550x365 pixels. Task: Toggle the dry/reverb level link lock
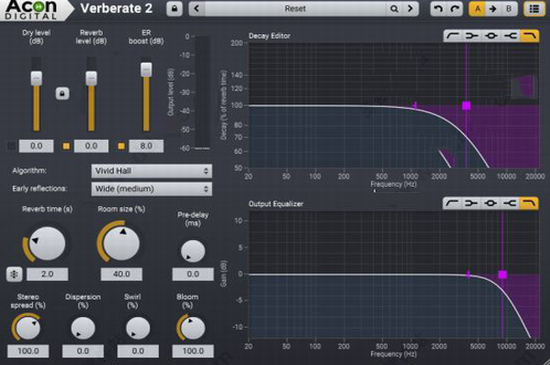62,94
